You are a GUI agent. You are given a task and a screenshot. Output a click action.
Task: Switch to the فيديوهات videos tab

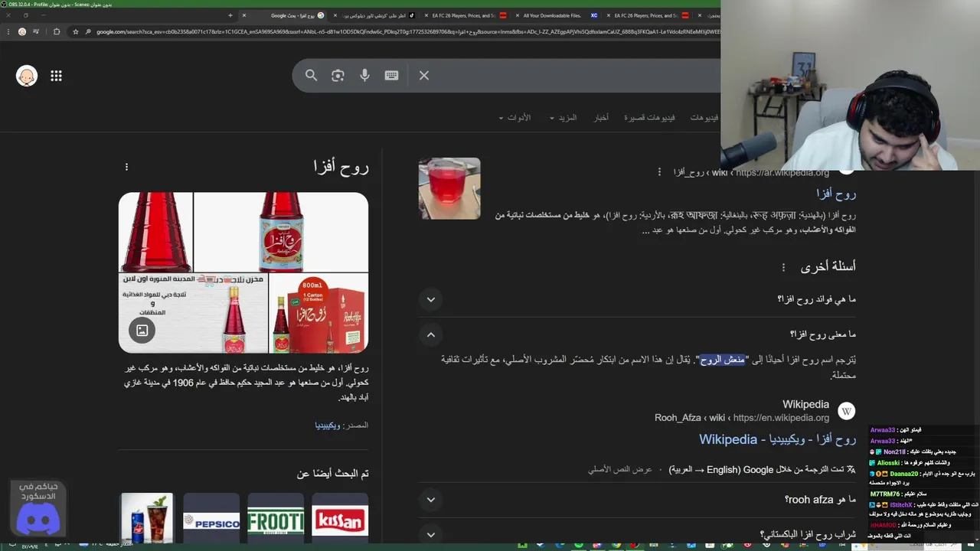click(x=704, y=118)
